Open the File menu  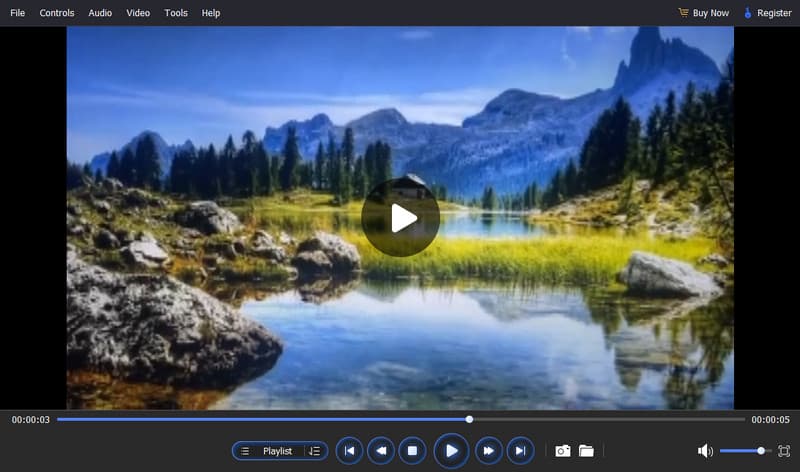pos(17,13)
